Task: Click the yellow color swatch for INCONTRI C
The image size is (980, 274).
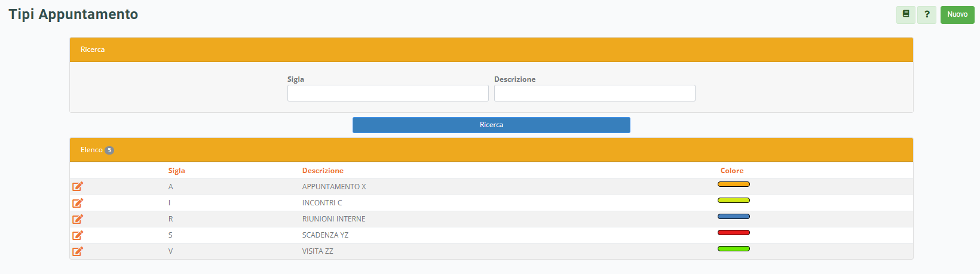Action: 733,201
